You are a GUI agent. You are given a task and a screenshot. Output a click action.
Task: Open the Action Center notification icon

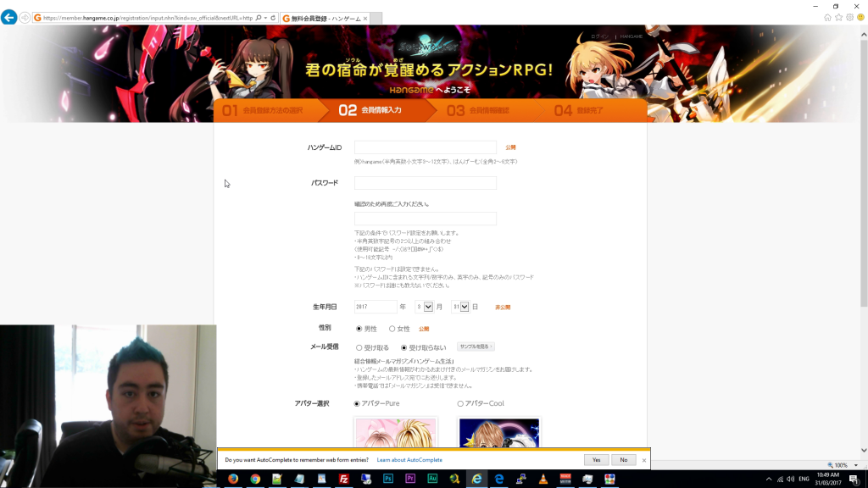click(854, 480)
